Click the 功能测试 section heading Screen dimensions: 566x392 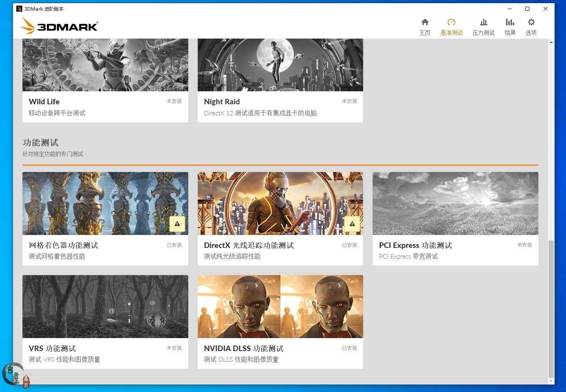(41, 142)
